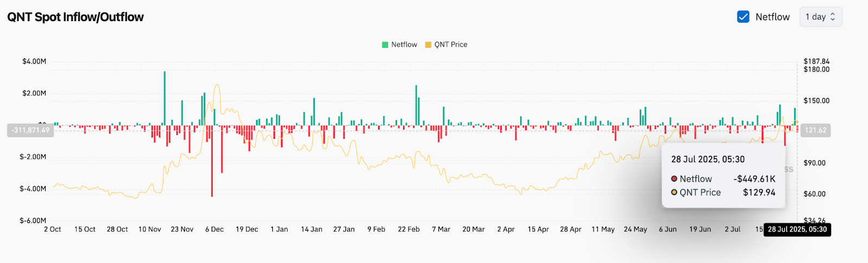This screenshot has height=263, width=868.
Task: Click the 24 May date label
Action: [x=635, y=229]
